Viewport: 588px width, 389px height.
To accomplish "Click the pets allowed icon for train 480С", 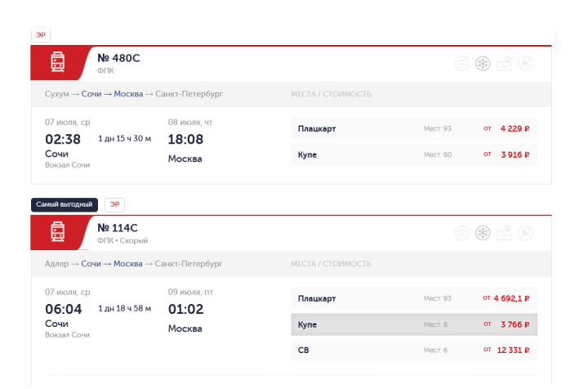I will tap(505, 64).
